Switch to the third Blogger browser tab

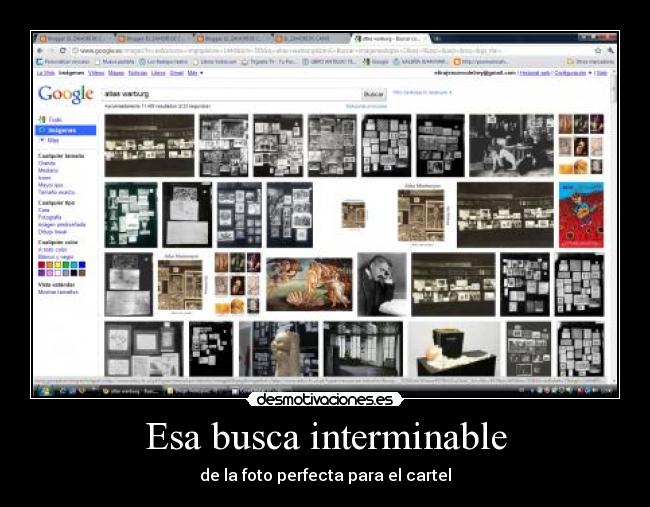pyautogui.click(x=232, y=39)
